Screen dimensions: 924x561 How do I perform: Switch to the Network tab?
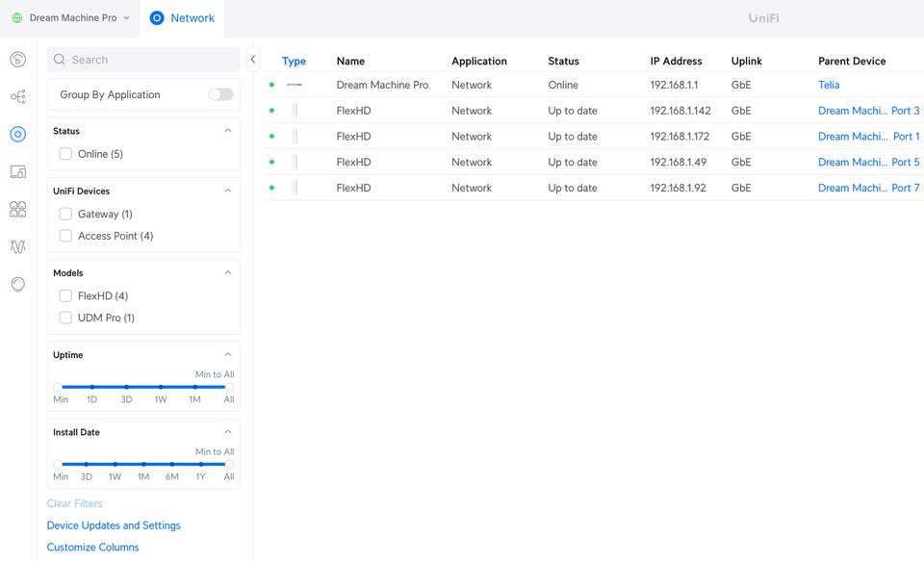coord(182,18)
